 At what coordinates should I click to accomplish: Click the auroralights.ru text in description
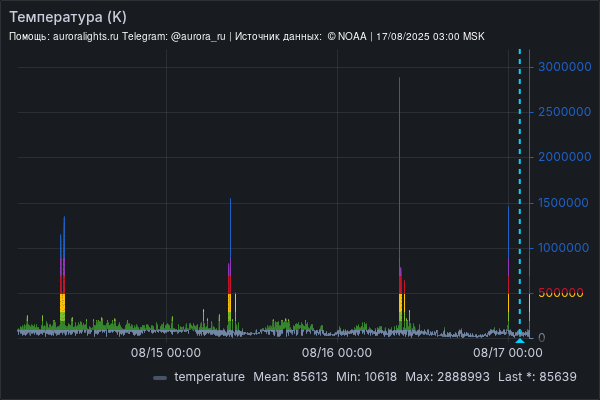tap(86, 37)
